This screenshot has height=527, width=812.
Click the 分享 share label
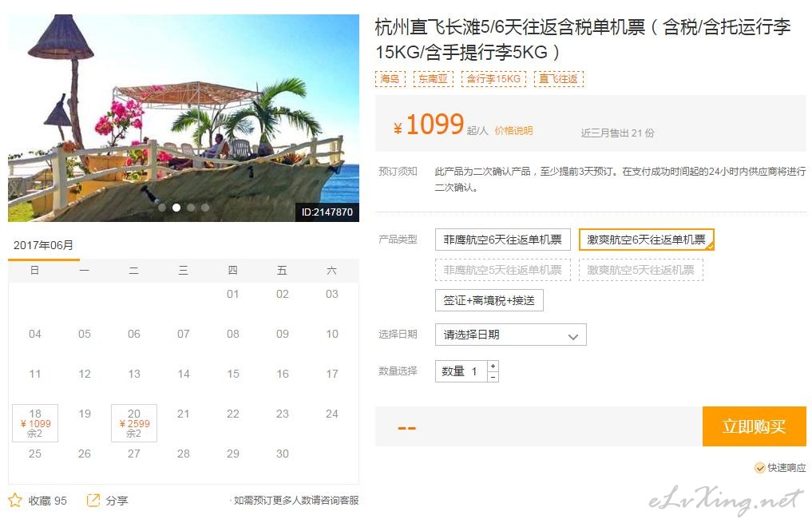pyautogui.click(x=117, y=501)
